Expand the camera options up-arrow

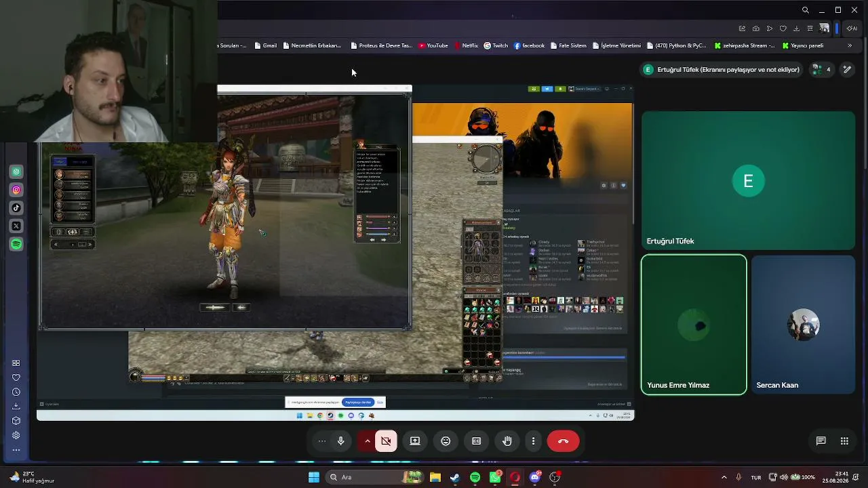click(368, 441)
